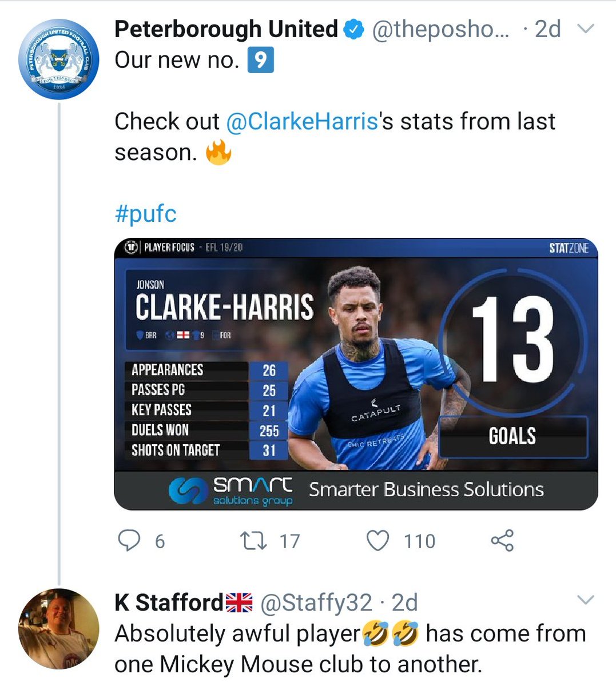
Task: Open K Stafford's profile picture
Action: (59, 629)
